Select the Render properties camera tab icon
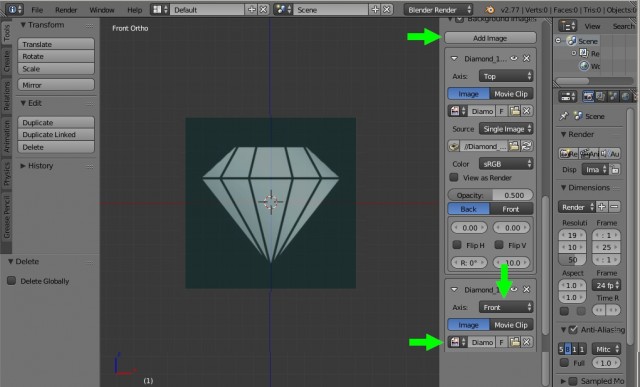 point(588,96)
